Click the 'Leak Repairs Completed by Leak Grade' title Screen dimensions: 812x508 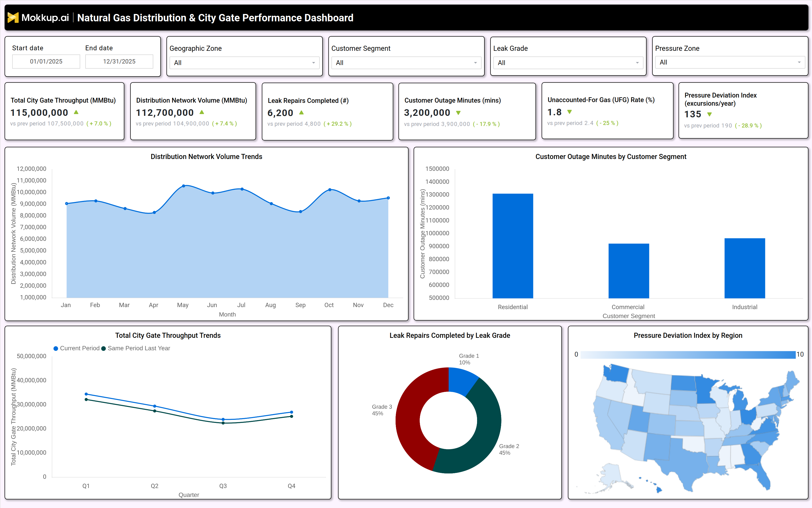450,335
